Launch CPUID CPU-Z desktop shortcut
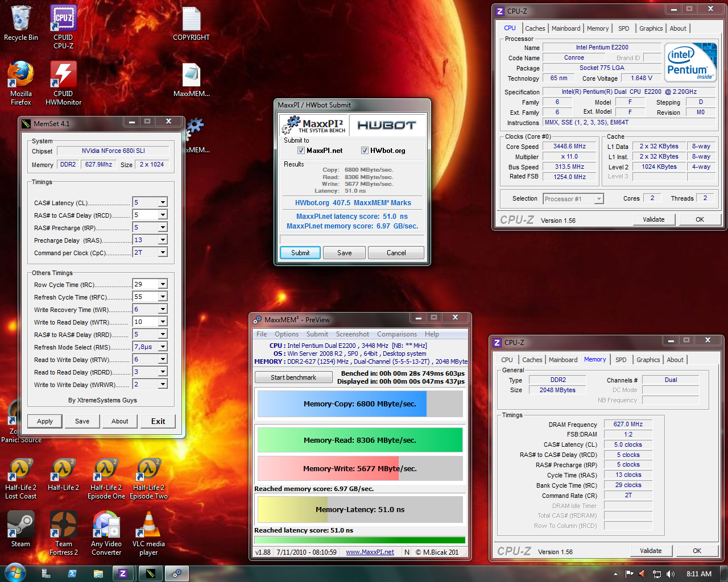Image resolution: width=728 pixels, height=582 pixels. coord(63,27)
